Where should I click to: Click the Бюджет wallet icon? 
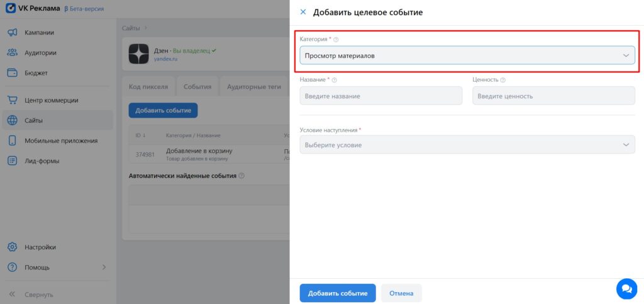pos(12,73)
